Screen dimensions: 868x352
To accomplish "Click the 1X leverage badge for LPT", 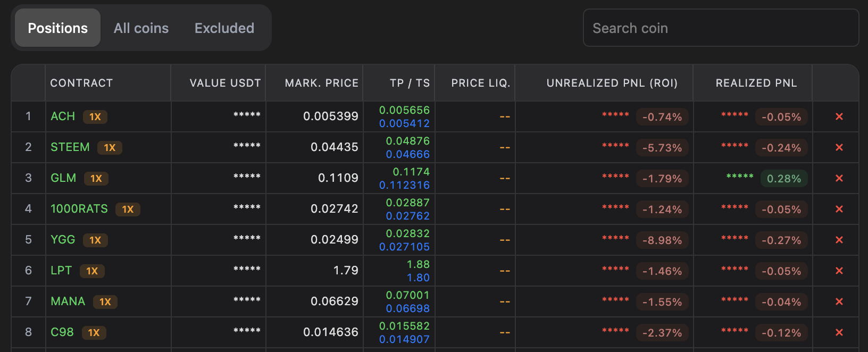I will coord(92,271).
